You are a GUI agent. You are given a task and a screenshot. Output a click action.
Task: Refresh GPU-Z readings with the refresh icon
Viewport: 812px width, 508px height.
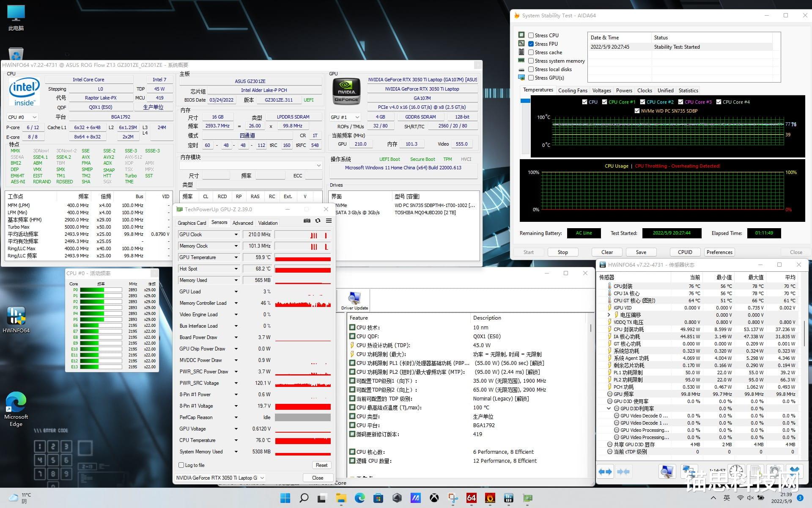coord(318,221)
